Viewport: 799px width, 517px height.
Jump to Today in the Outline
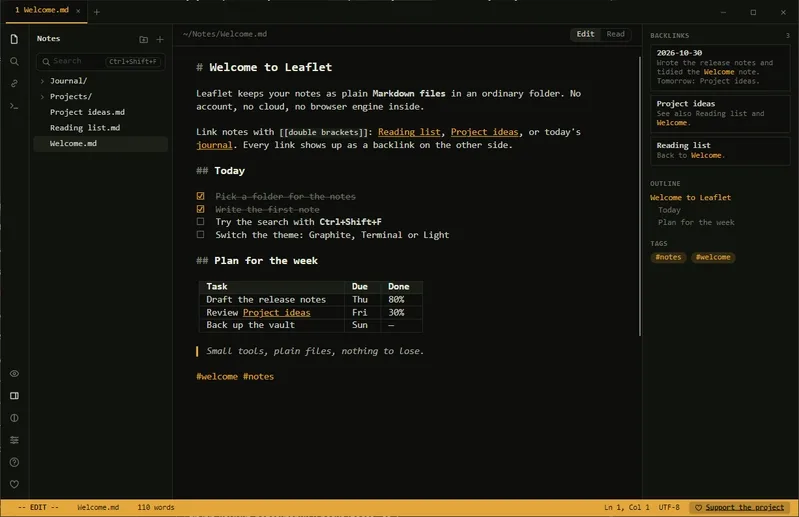[669, 210]
